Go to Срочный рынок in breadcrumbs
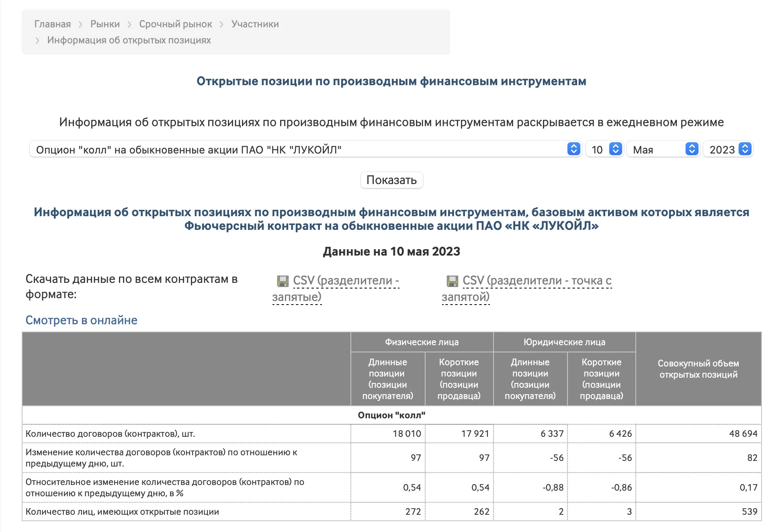The width and height of the screenshot is (770, 532). tap(176, 24)
